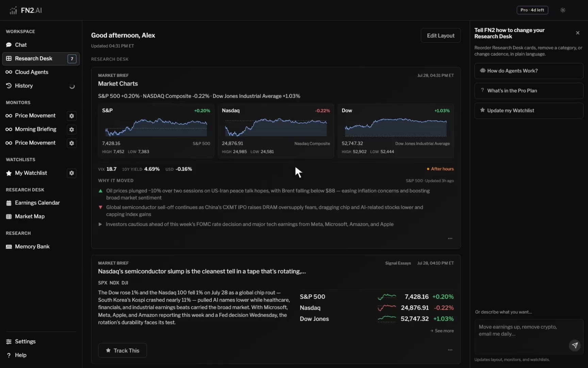This screenshot has height=368, width=588.
Task: Open the ellipsis menu on Nasdaq semiconductor card
Action: click(450, 350)
